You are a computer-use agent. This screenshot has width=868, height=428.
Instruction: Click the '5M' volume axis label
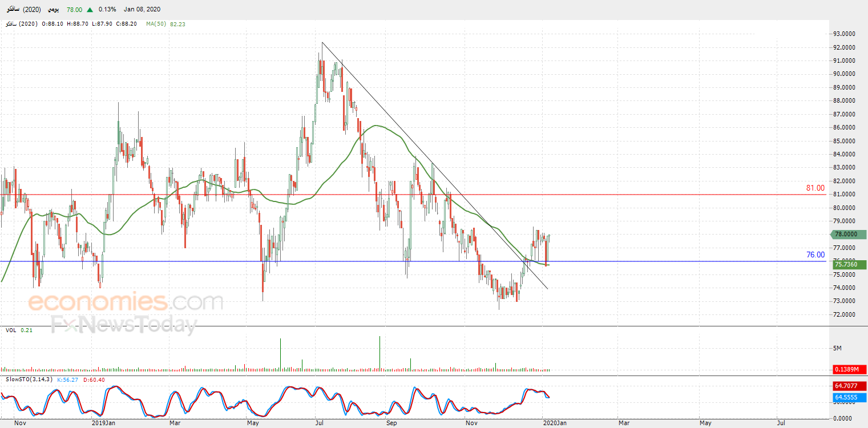pos(838,348)
